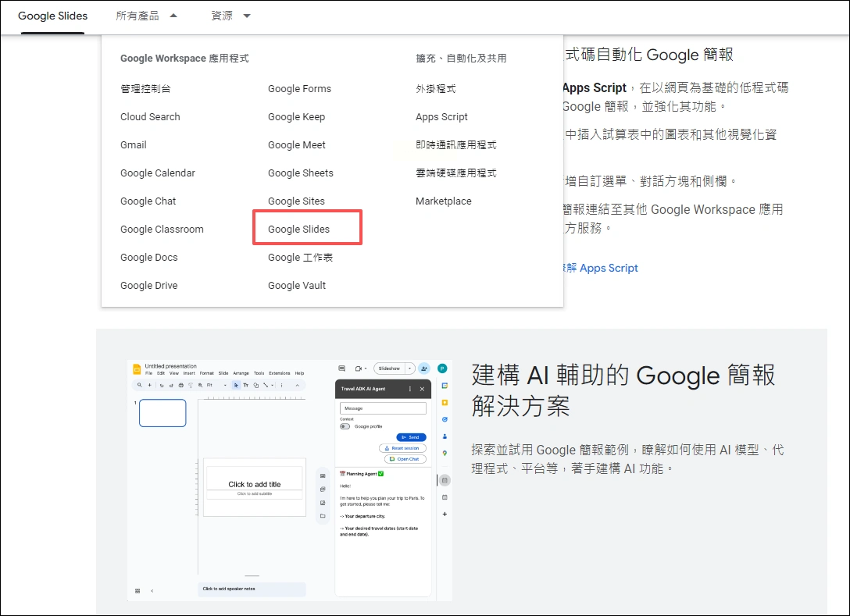
Task: Click the plus add-on icon in side panel
Action: pyautogui.click(x=445, y=515)
